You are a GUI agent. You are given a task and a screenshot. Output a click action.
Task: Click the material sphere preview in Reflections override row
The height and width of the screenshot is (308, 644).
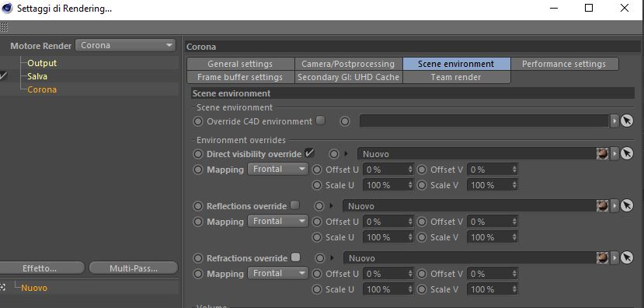coord(603,205)
